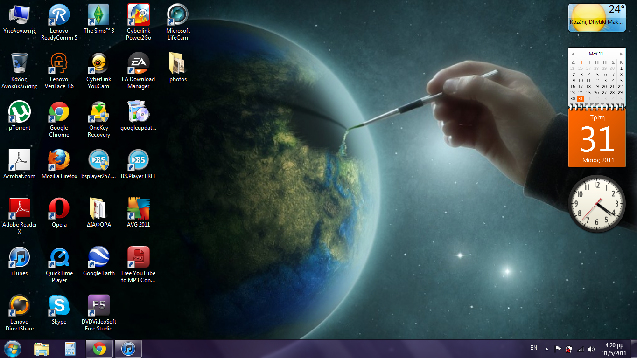
Task: Select the photos folder
Action: 178,68
